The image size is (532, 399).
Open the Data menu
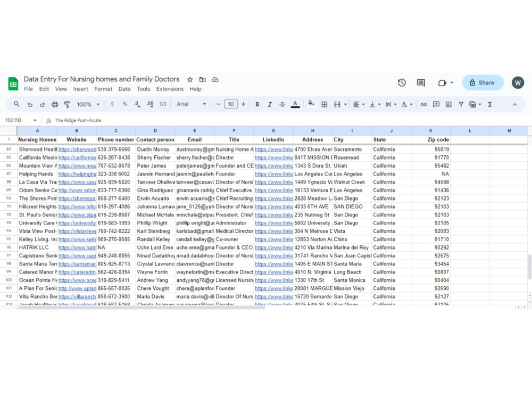coord(124,89)
